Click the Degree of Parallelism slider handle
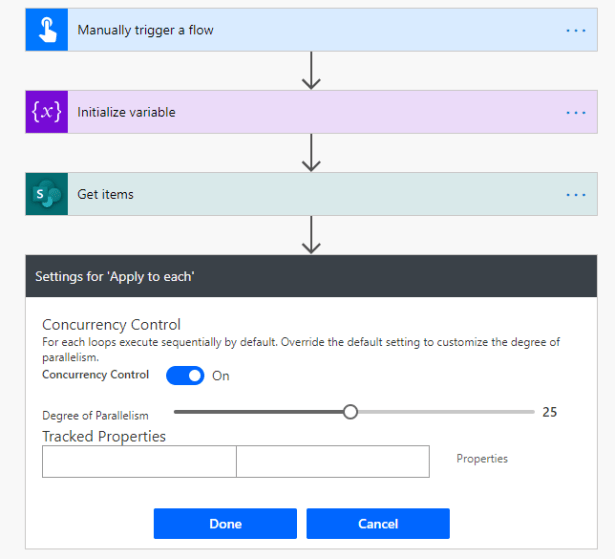The height and width of the screenshot is (559, 615). tap(350, 411)
